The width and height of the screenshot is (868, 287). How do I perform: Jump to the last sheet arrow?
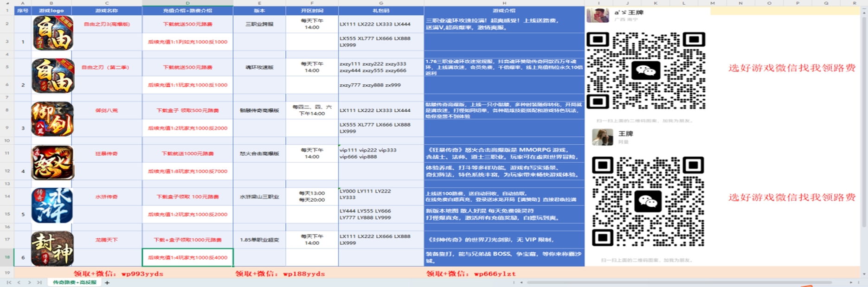pos(39,282)
